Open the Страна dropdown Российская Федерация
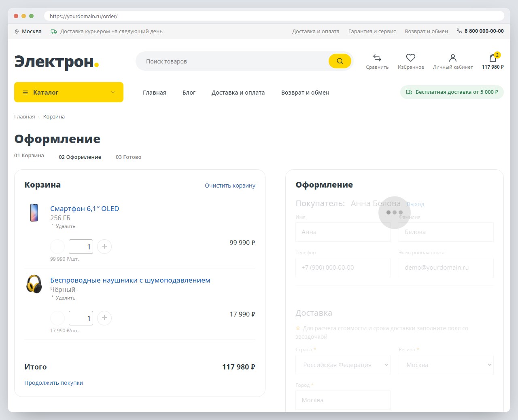The width and height of the screenshot is (518, 420). pos(343,365)
